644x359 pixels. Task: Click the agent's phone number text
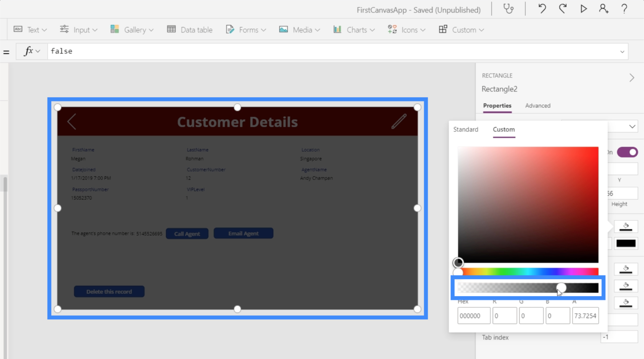117,233
